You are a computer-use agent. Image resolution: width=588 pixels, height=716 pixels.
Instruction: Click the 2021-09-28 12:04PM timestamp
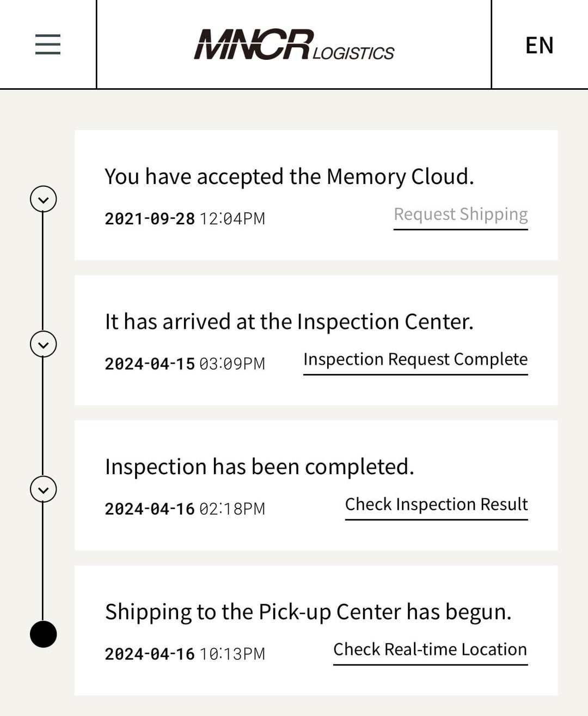pyautogui.click(x=185, y=219)
